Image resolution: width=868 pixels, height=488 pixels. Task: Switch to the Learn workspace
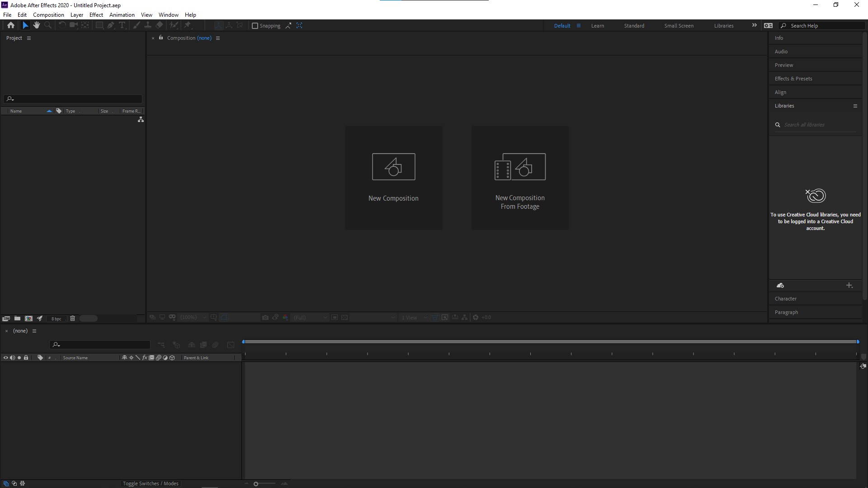tap(597, 26)
